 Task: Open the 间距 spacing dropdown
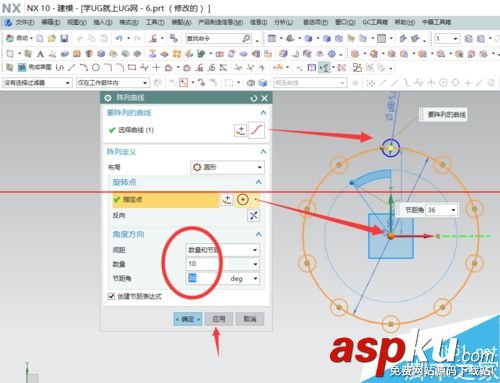(x=222, y=250)
